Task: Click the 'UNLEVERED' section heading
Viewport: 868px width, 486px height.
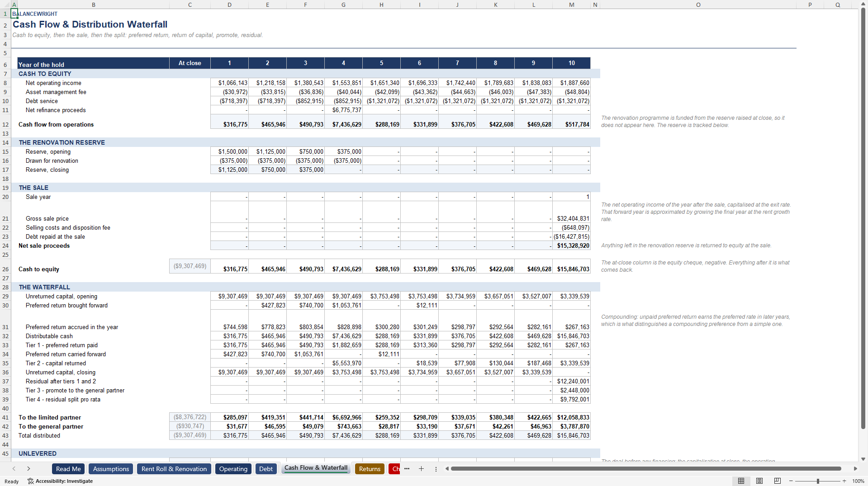Action: [x=38, y=453]
